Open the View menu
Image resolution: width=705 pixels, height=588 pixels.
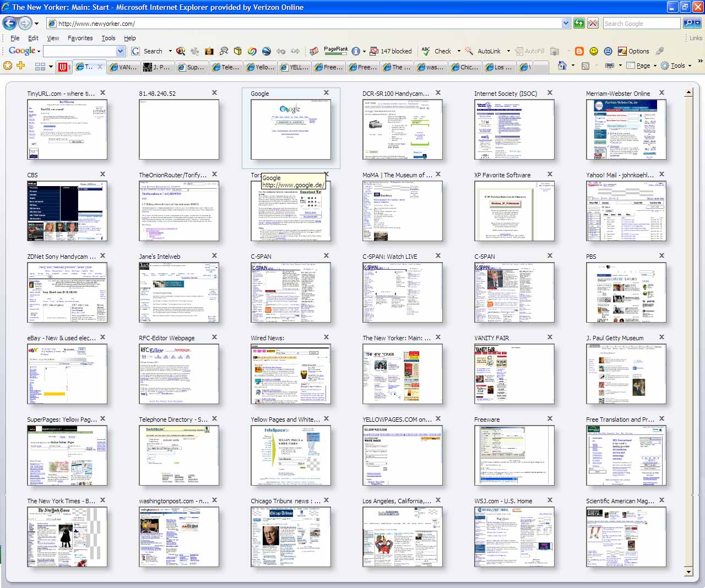(53, 38)
